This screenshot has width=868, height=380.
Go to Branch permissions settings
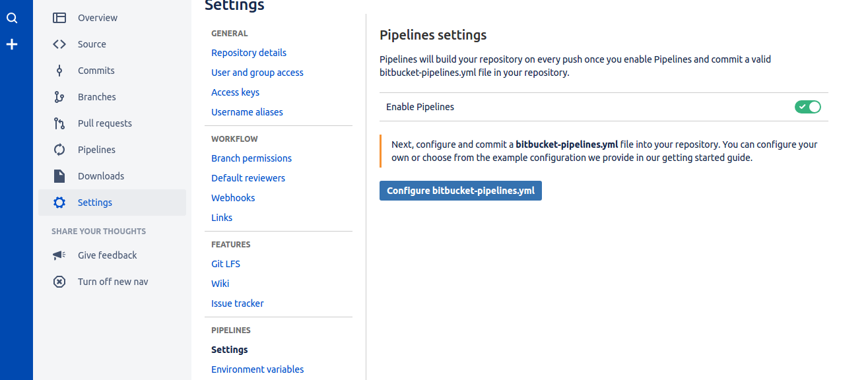pos(251,158)
